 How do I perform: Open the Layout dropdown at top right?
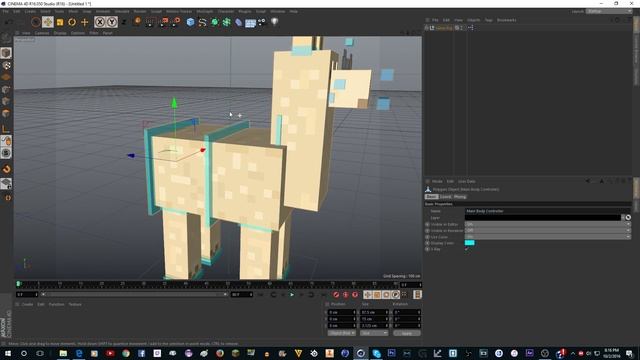pos(609,11)
